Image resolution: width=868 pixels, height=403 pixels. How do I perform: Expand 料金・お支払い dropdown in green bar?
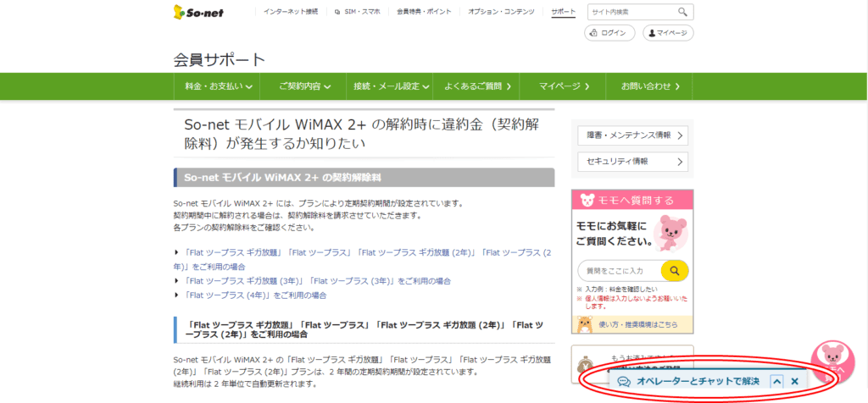219,86
